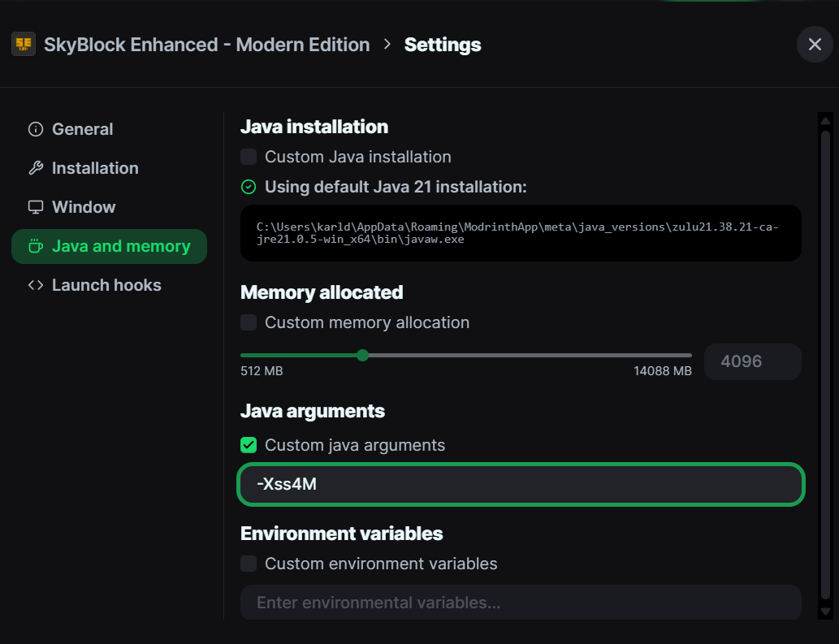The width and height of the screenshot is (839, 644).
Task: Click the Settings breadcrumb title
Action: [x=443, y=45]
